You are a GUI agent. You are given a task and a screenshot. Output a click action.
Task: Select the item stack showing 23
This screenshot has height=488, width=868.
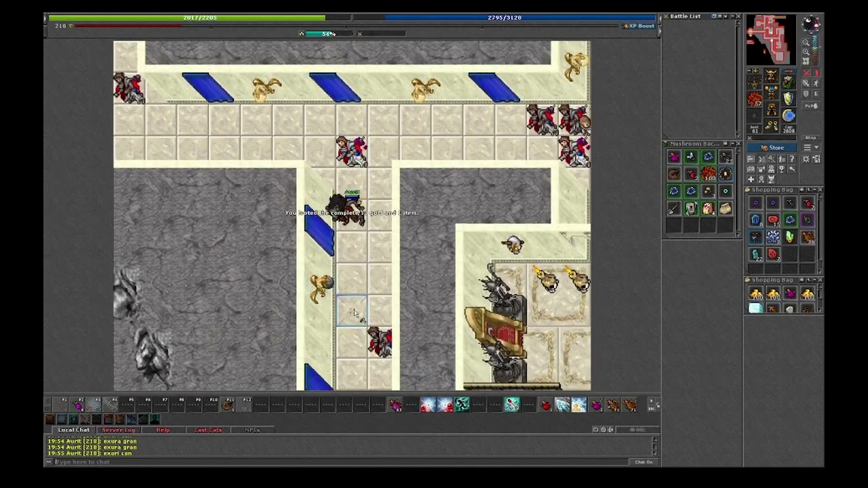pos(726,157)
